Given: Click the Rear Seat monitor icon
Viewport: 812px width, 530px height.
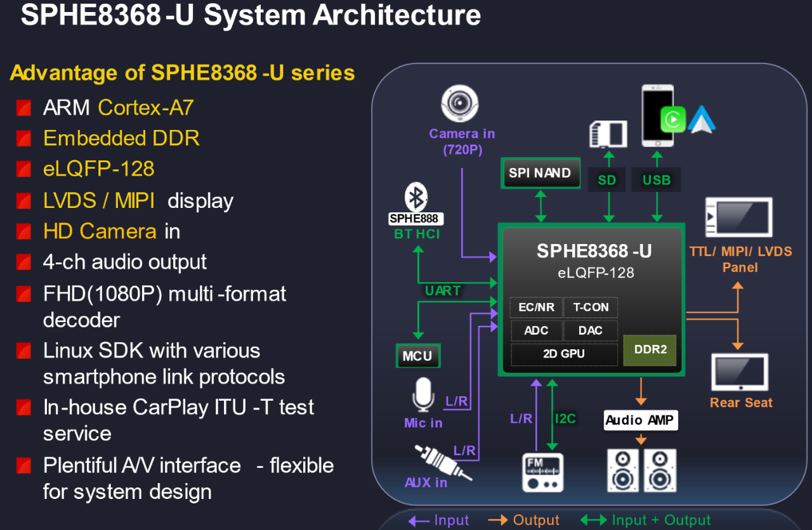Looking at the screenshot, I should (x=740, y=373).
